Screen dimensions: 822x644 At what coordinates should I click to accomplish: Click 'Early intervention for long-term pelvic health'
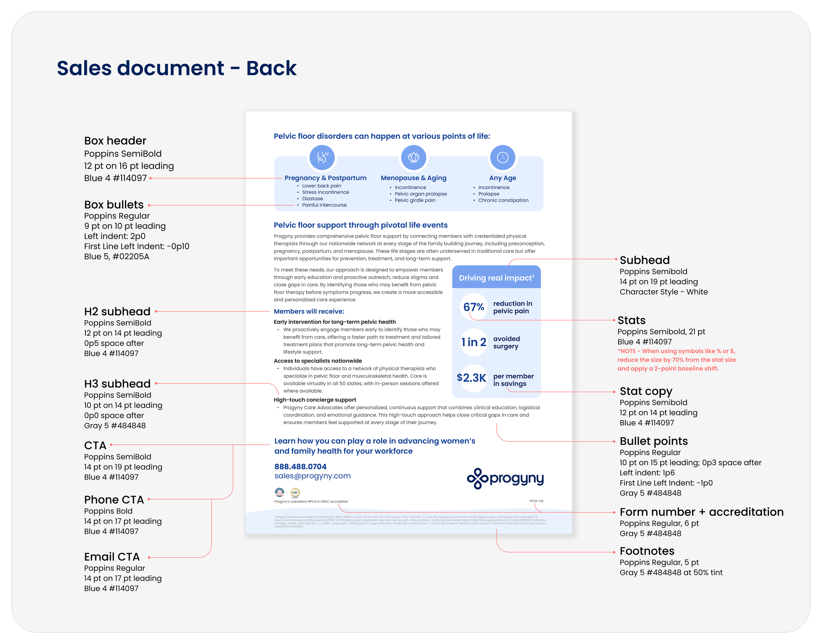(334, 322)
